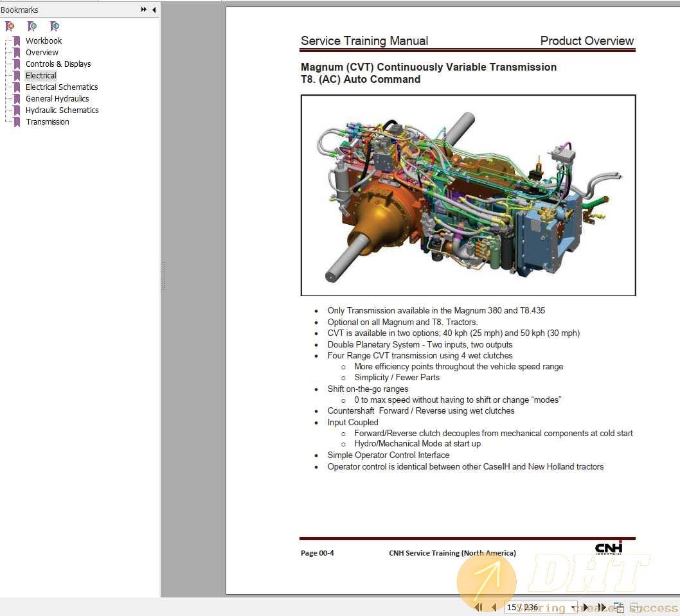Jump to the Transmission section
The width and height of the screenshot is (680, 616).
click(x=48, y=121)
